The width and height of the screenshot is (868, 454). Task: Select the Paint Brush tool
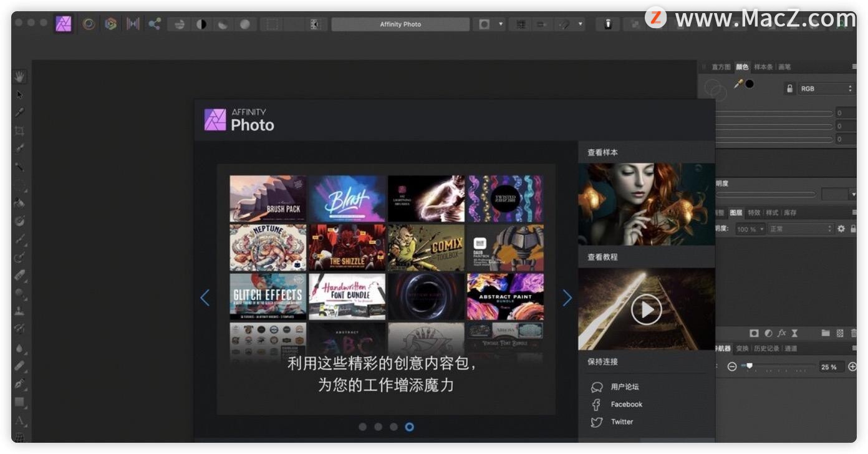pos(20,239)
